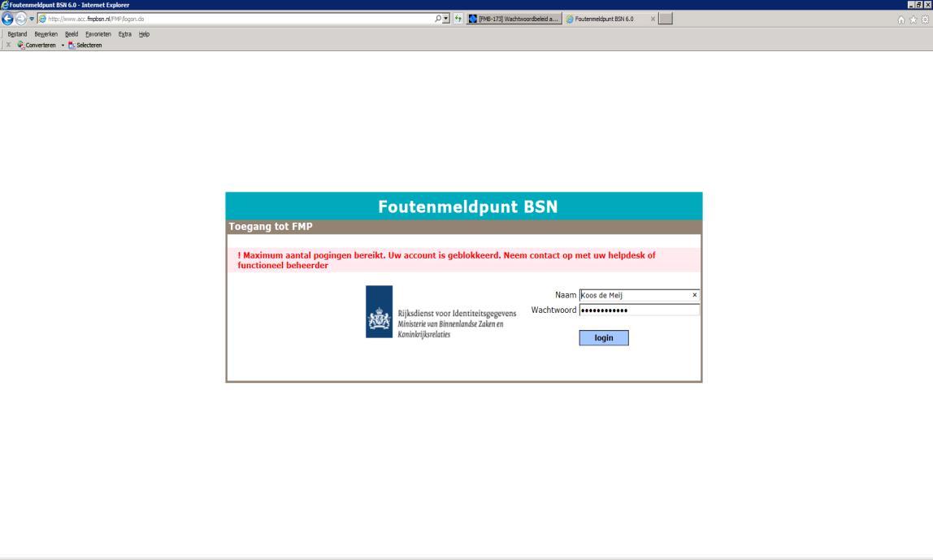Restore down the Internet Explorer window

(918, 5)
